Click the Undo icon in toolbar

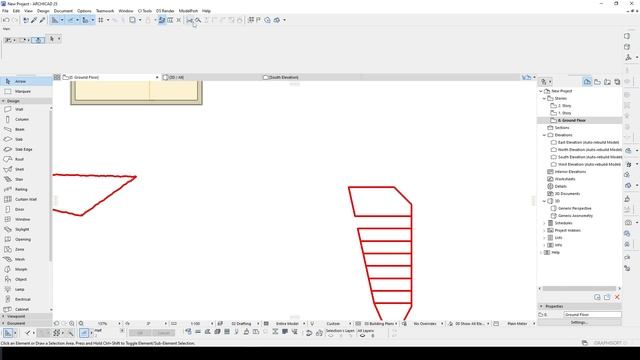click(6, 20)
